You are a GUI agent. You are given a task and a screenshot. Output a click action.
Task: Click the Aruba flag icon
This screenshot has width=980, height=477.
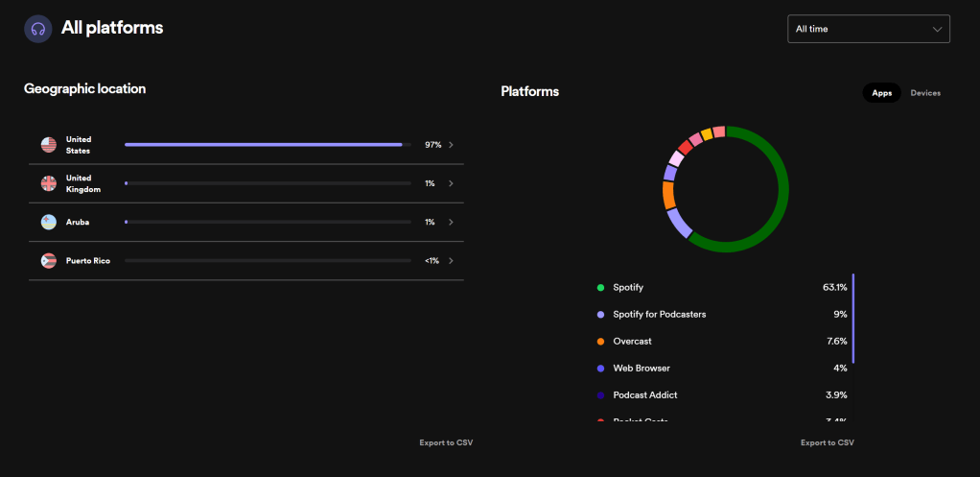(49, 222)
